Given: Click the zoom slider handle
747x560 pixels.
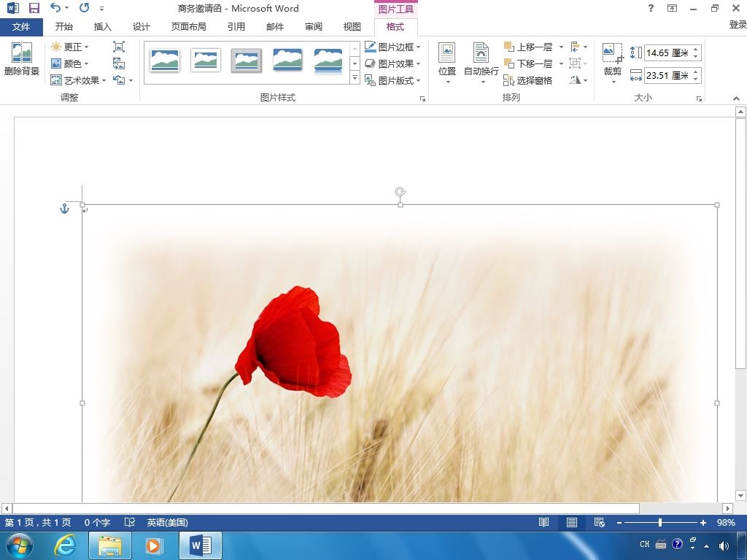Looking at the screenshot, I should point(659,522).
